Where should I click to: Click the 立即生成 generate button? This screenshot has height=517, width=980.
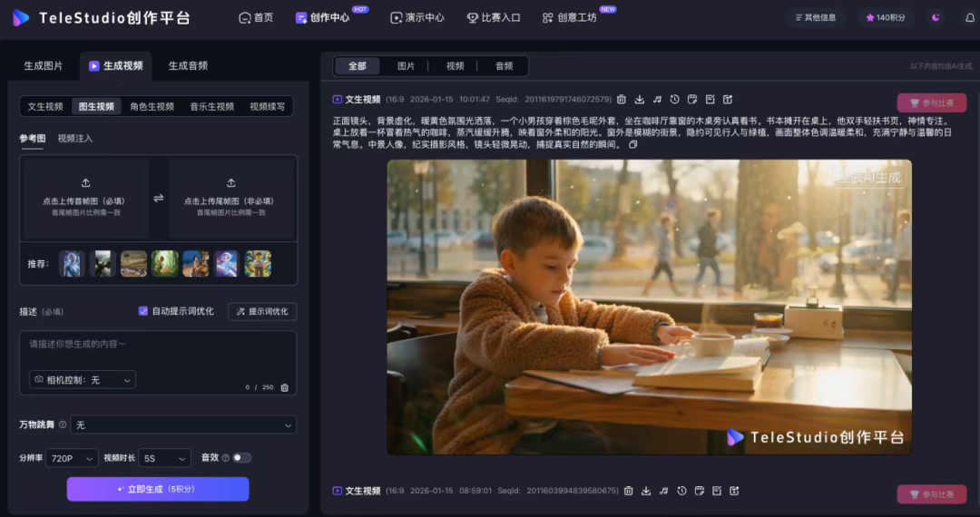(x=158, y=490)
